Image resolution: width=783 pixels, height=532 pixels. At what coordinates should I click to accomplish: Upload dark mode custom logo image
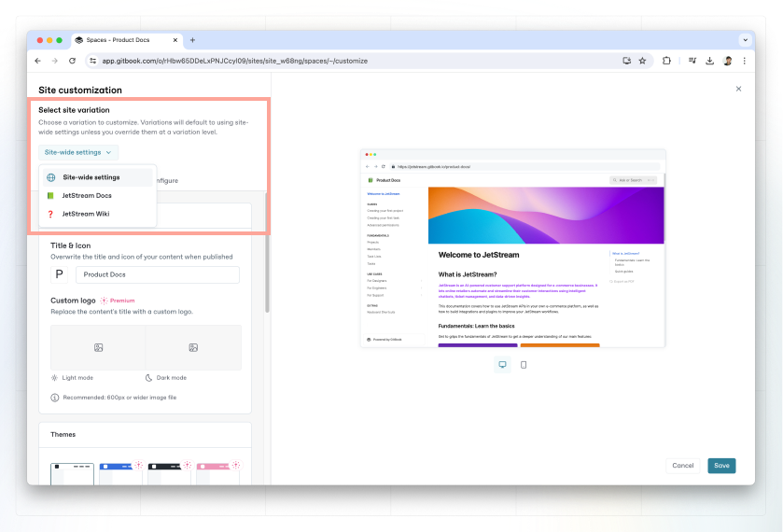(x=193, y=347)
